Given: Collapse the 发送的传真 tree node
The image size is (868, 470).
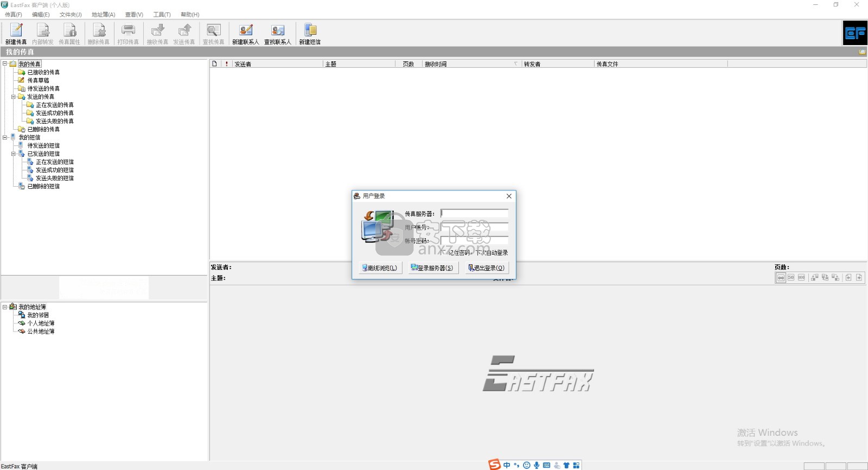Looking at the screenshot, I should (x=14, y=97).
